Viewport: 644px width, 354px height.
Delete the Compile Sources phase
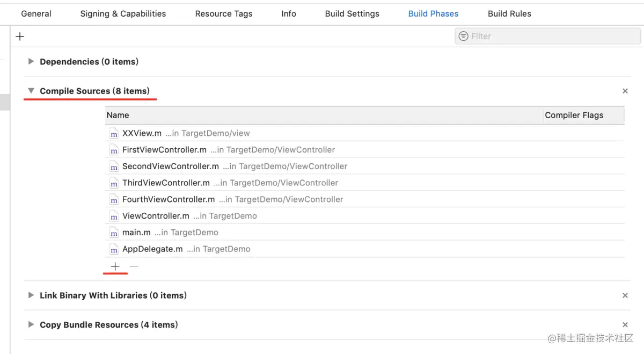625,91
